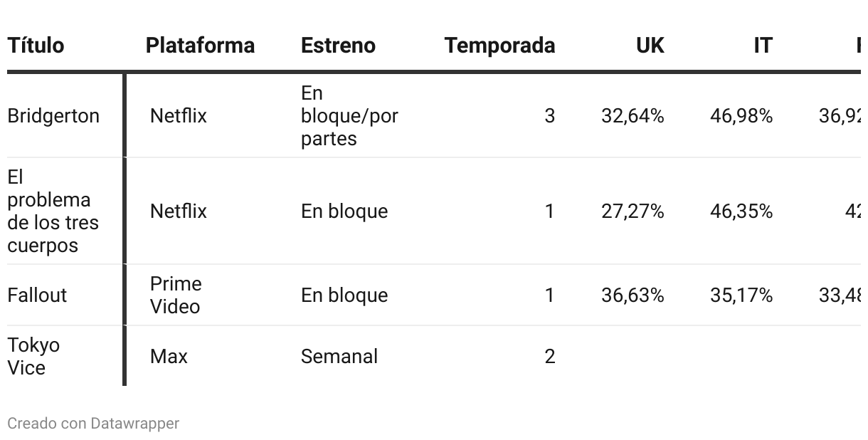The height and width of the screenshot is (440, 868).
Task: Select the 46,98% IT value
Action: point(741,116)
